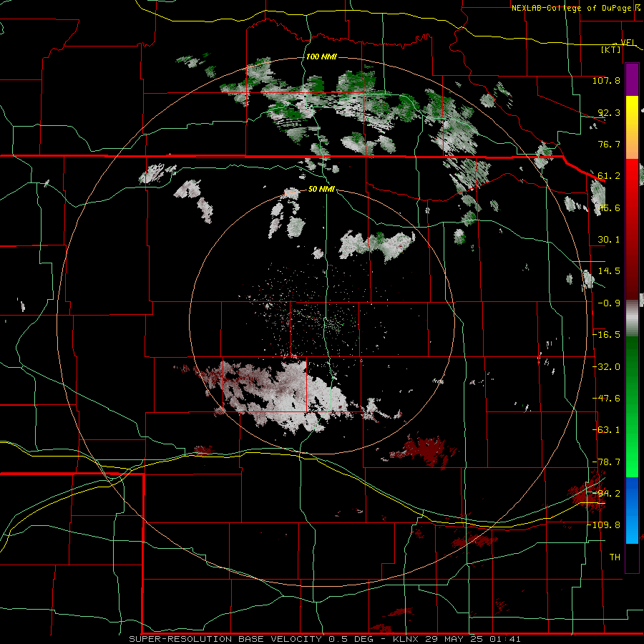Select the 100 NMI range ring label
This screenshot has height=644, width=644.
[x=321, y=57]
